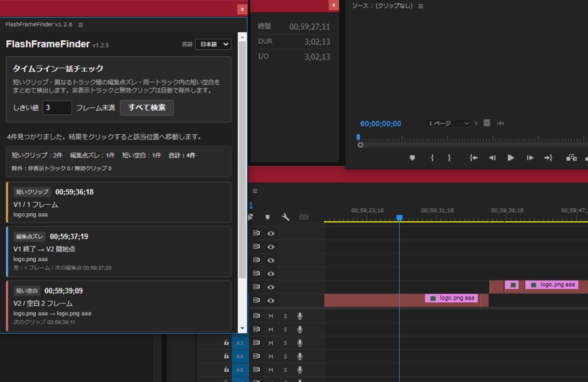
Task: Step forward one frame in Source monitor
Action: pos(530,158)
